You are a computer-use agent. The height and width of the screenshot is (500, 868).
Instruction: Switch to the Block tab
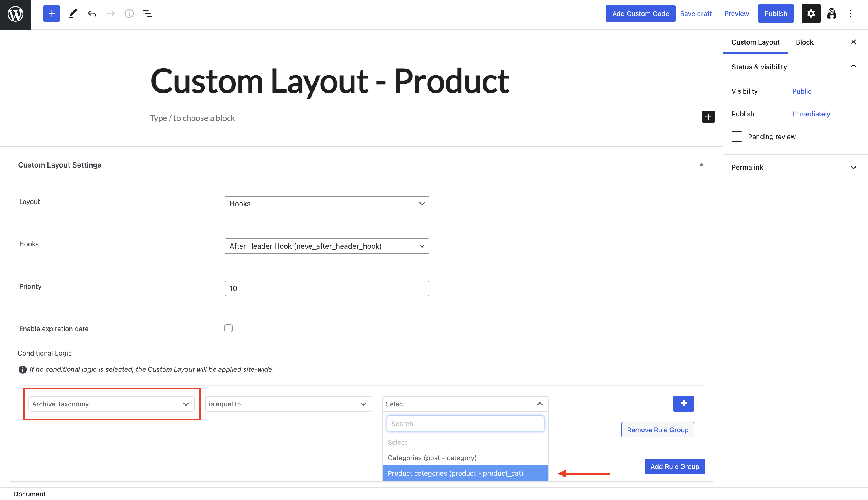click(805, 42)
